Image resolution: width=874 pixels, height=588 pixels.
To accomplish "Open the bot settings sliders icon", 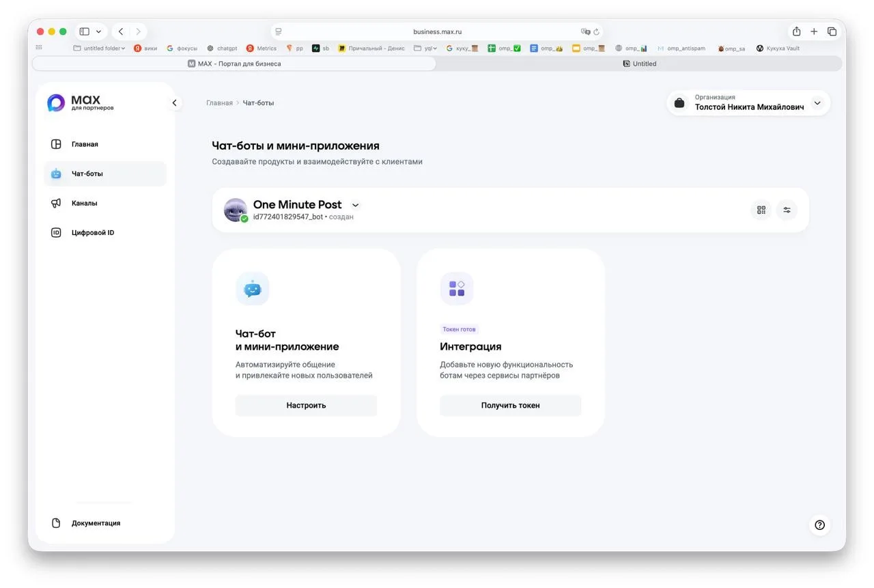I will 787,210.
